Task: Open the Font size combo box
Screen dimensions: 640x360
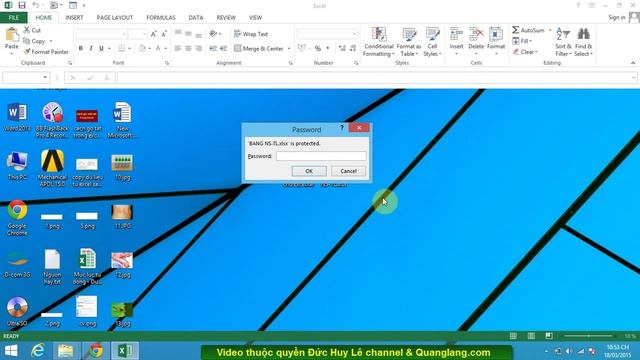Action: click(138, 34)
